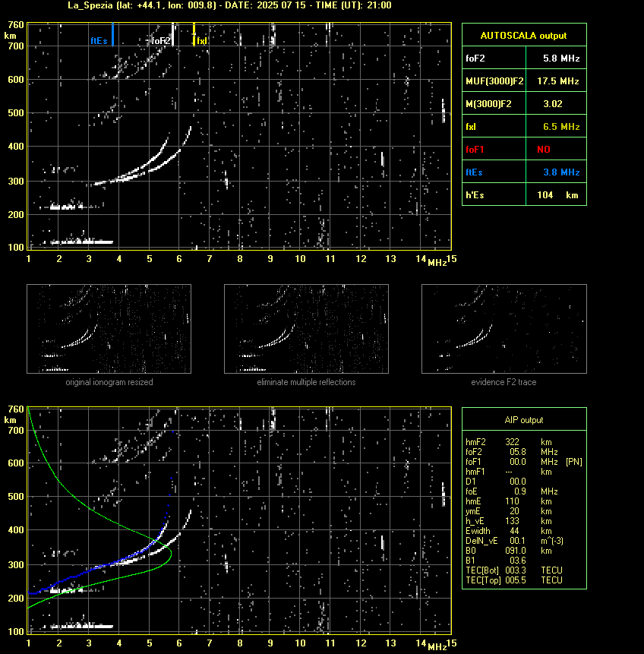Click the red foF1 label in AUTOSCALA table
The height and width of the screenshot is (654, 644).
pos(475,150)
